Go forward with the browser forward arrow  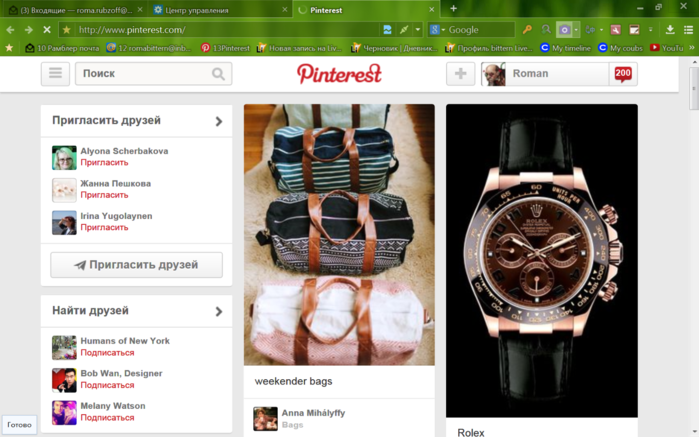(29, 30)
